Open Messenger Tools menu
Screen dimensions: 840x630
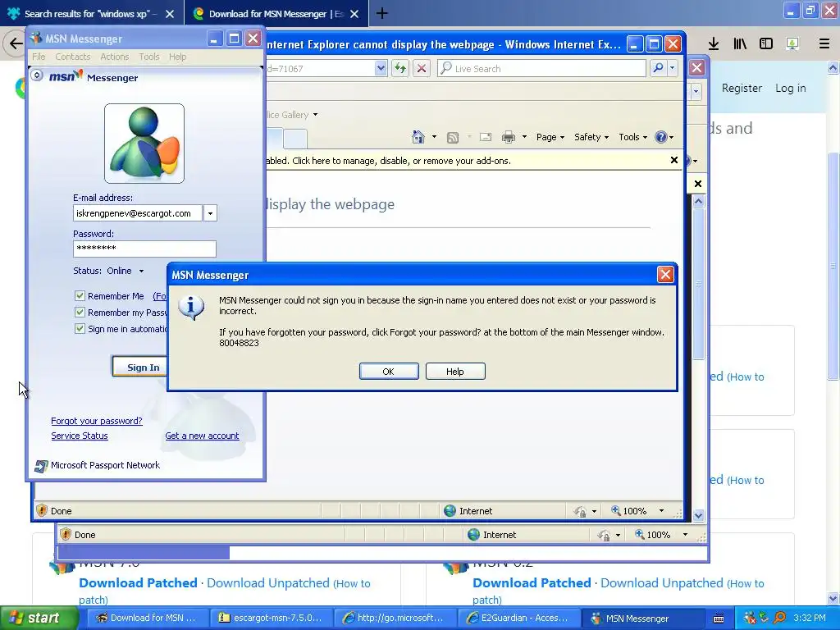149,57
